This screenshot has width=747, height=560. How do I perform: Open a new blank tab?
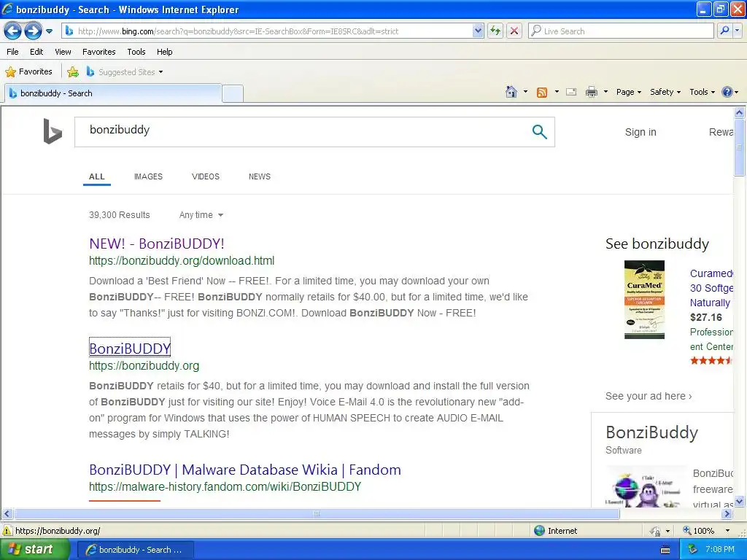click(x=233, y=94)
